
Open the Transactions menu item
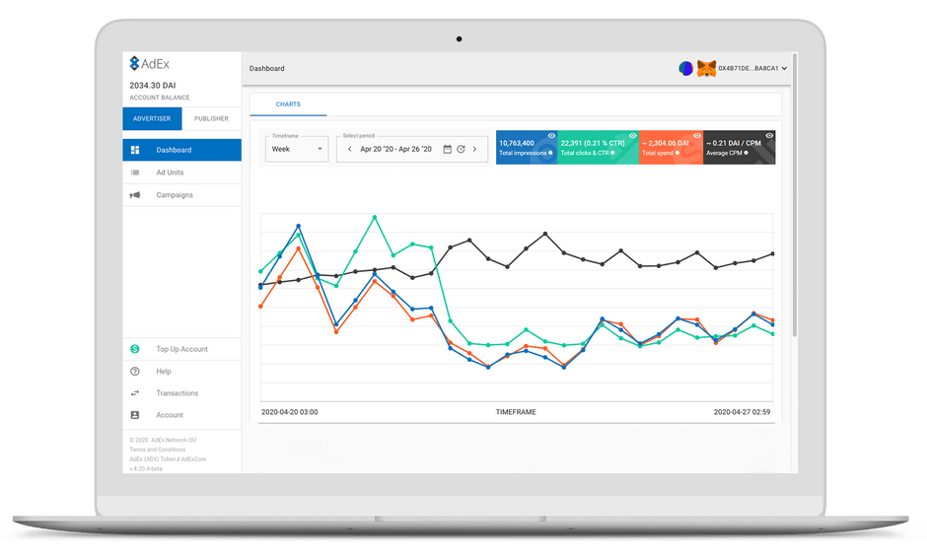pyautogui.click(x=182, y=393)
